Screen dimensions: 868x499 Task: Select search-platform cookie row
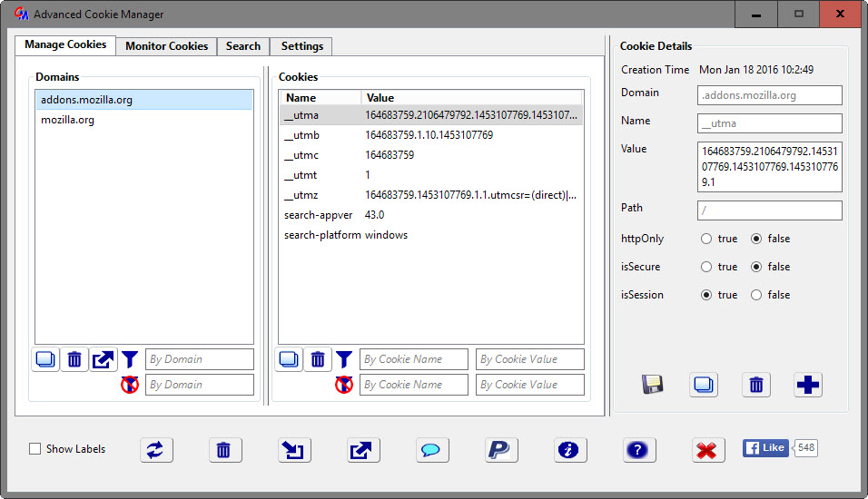pos(431,235)
